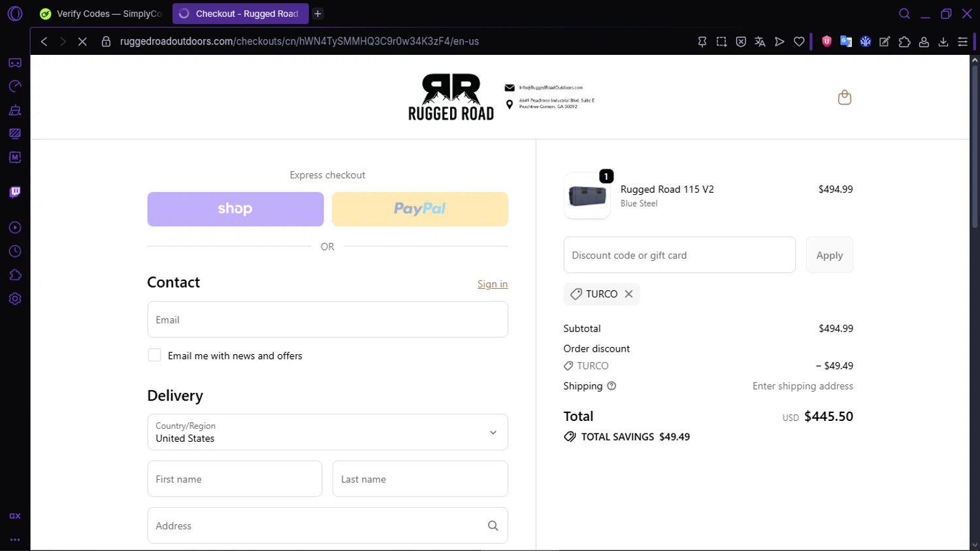Click the translate icon in address bar
The height and width of the screenshot is (551, 980).
tap(760, 41)
